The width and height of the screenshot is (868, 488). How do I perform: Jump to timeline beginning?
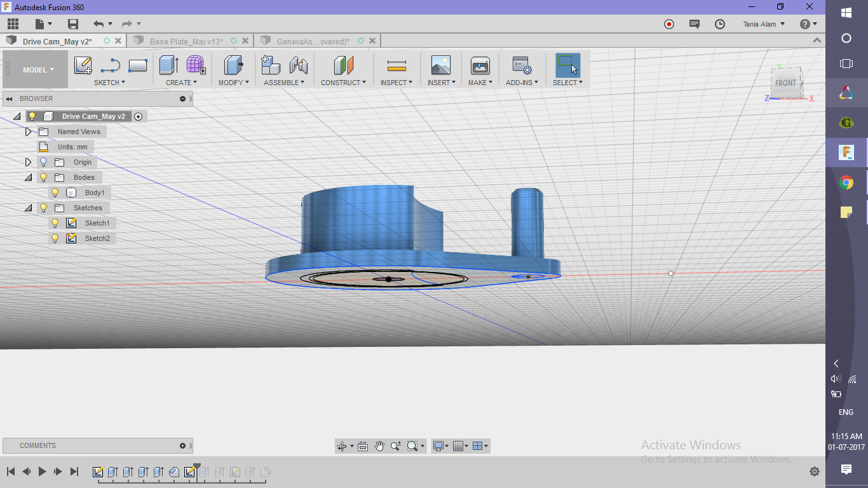[11, 471]
